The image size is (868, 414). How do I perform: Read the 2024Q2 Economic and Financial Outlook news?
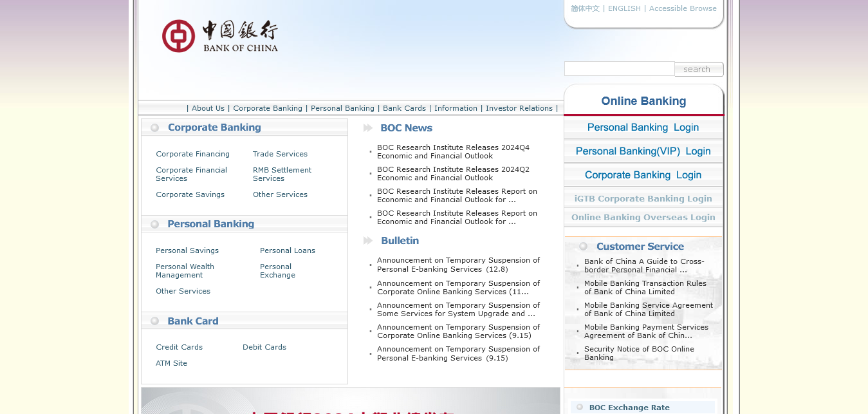click(453, 174)
